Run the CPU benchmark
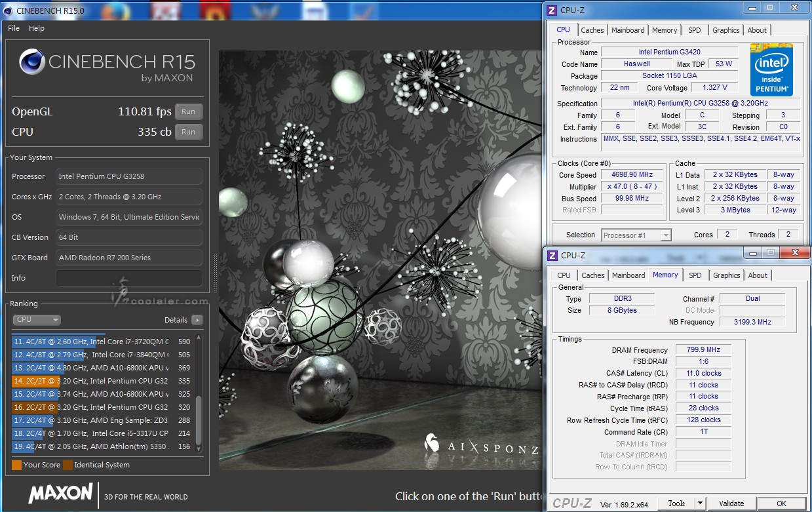The width and height of the screenshot is (812, 512). 189,132
